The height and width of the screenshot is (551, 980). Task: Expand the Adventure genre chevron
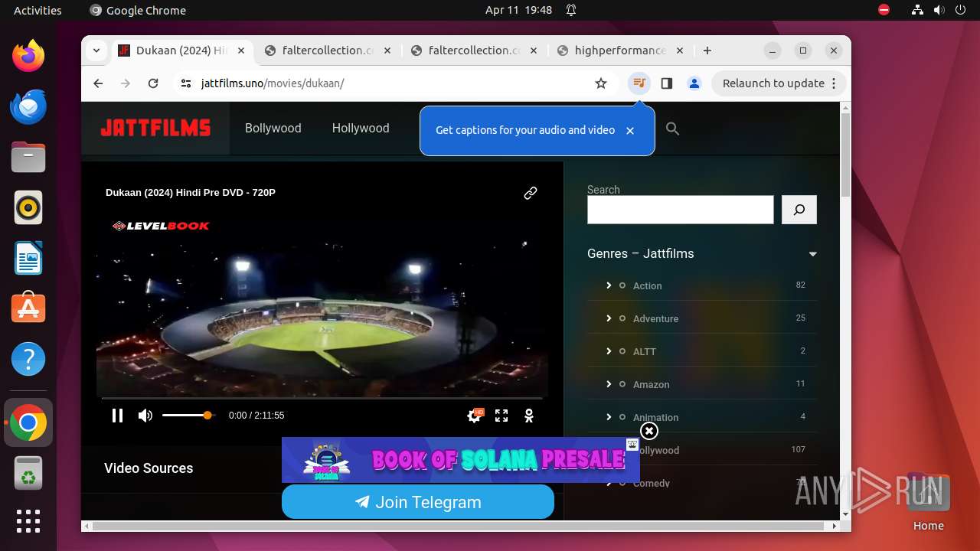coord(609,318)
